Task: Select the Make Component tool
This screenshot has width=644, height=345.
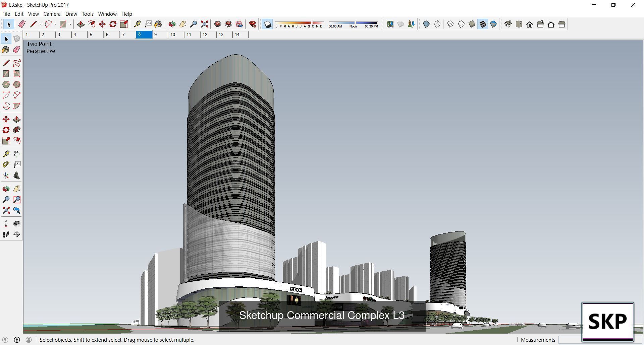Action: click(x=17, y=39)
